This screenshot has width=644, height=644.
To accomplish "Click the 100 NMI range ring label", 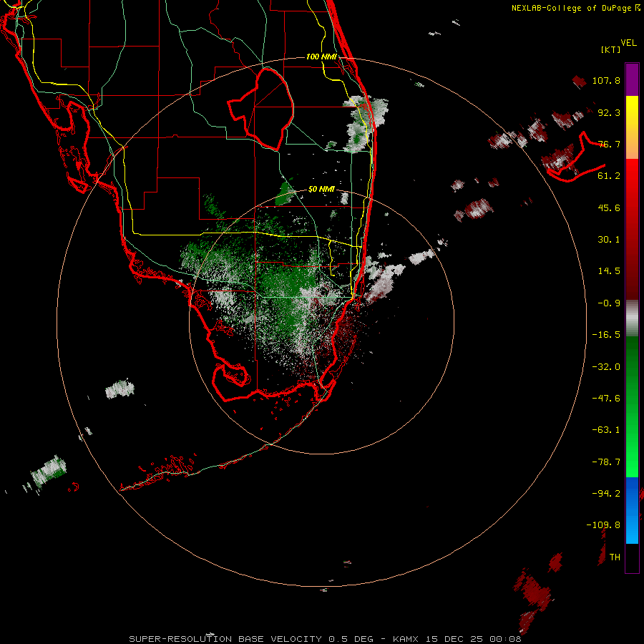I will click(321, 57).
